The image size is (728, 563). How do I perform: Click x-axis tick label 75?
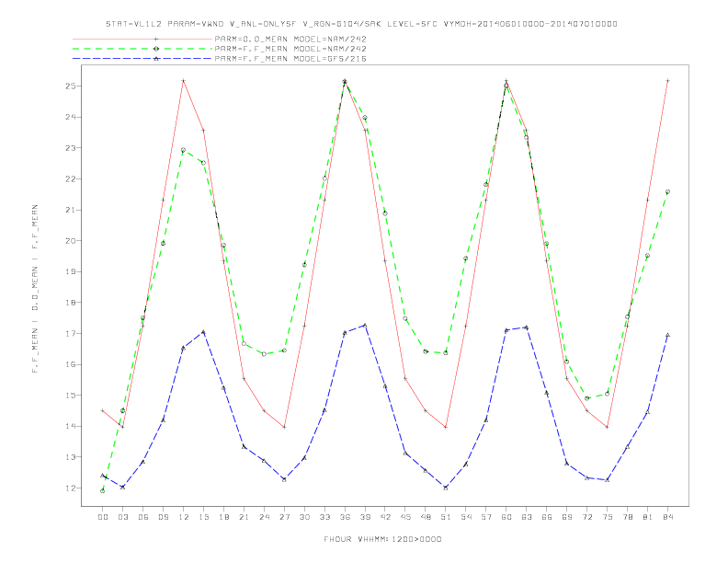(608, 517)
